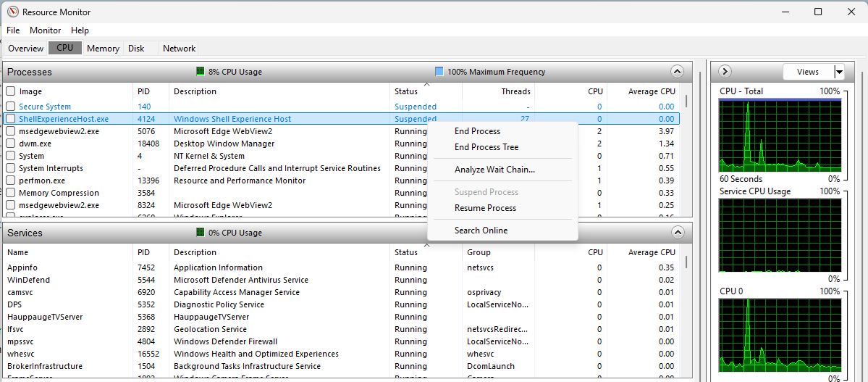Switch to the Network tab
The image size is (868, 382).
pos(179,49)
